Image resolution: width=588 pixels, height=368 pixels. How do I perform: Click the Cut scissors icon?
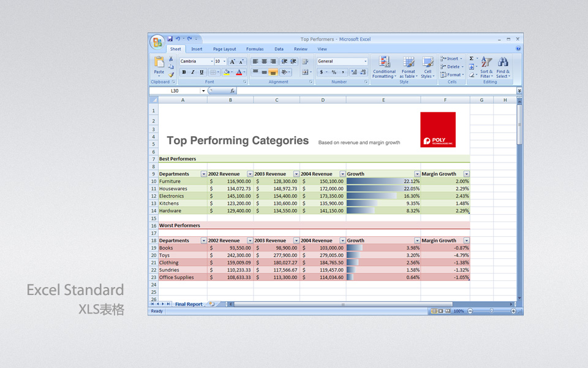pyautogui.click(x=171, y=59)
